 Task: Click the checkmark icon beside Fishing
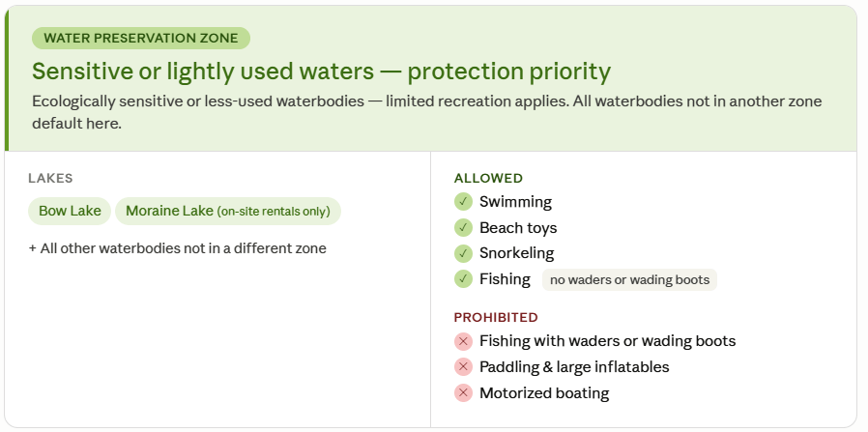[x=463, y=279]
